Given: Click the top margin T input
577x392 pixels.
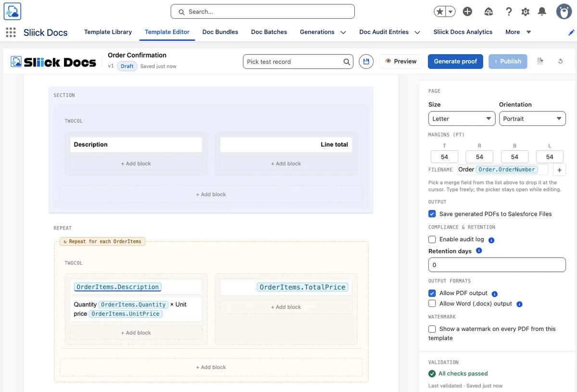Looking at the screenshot, I should point(444,157).
